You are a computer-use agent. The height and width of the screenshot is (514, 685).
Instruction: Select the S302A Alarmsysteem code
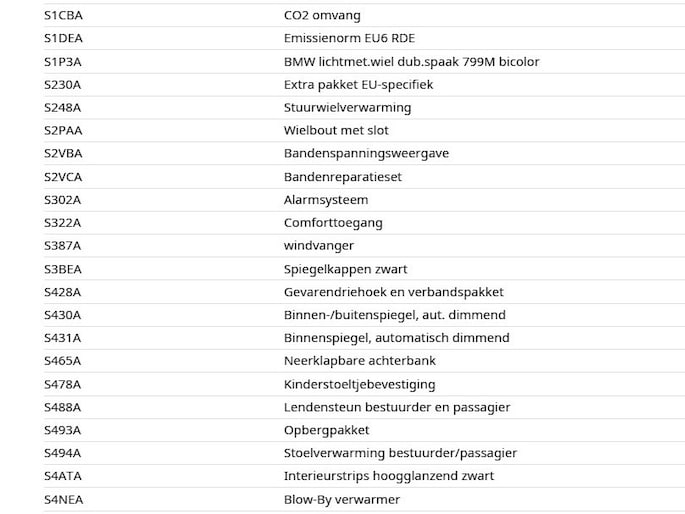62,200
